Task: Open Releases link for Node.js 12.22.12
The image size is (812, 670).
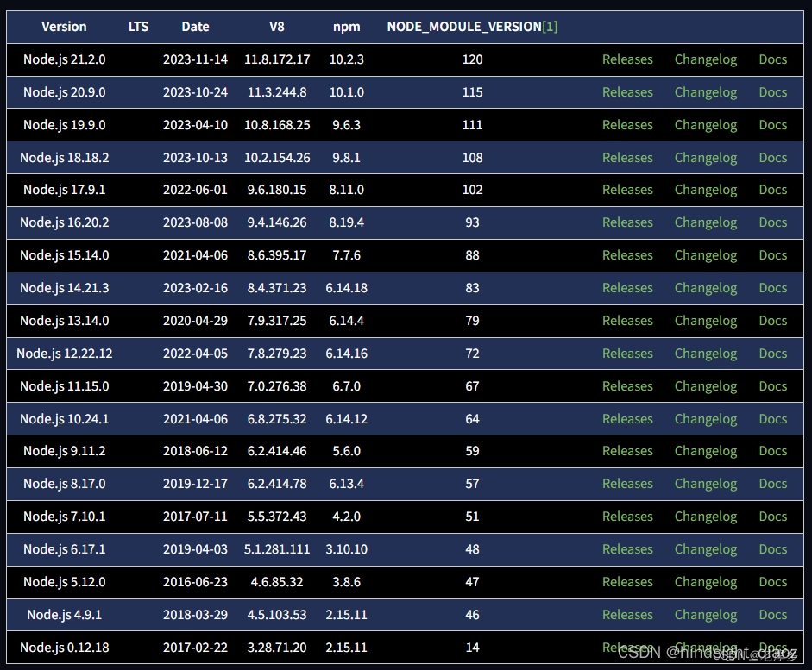Action: [x=627, y=354]
